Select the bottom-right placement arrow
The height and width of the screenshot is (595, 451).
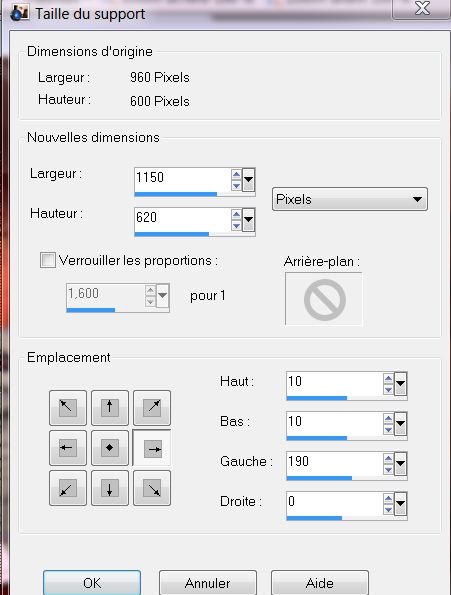coord(152,488)
